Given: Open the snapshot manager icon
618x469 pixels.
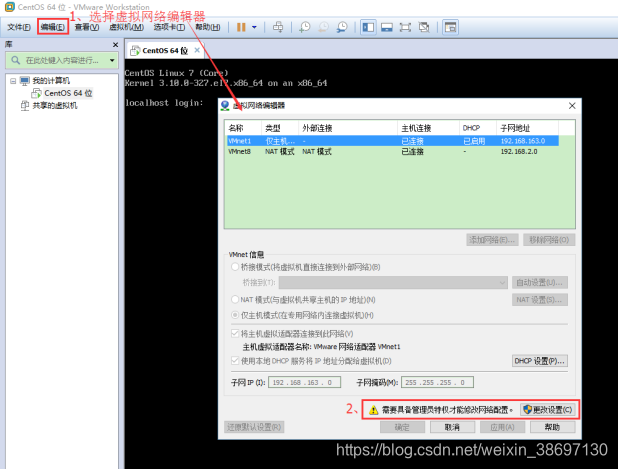Looking at the screenshot, I should point(342,27).
